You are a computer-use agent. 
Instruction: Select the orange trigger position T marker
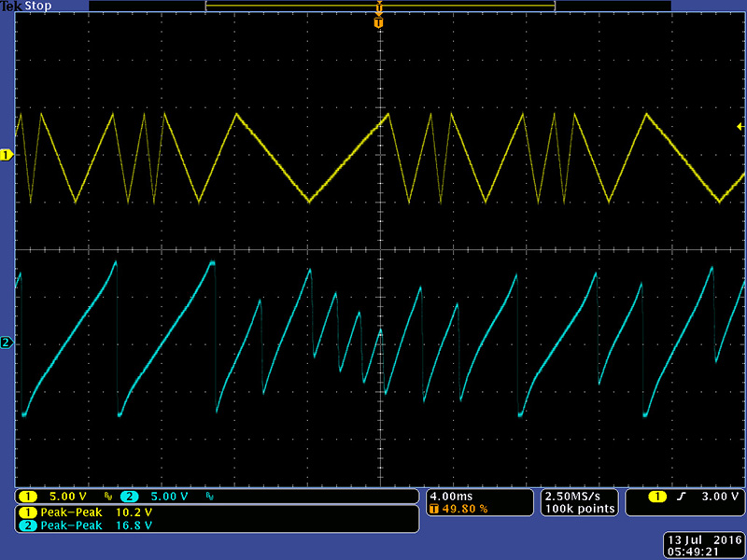click(x=378, y=22)
